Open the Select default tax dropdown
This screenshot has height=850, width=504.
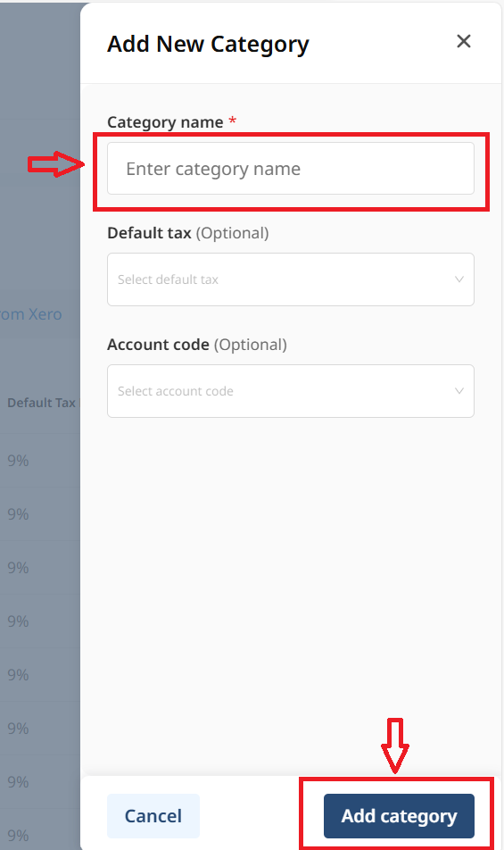(x=291, y=279)
